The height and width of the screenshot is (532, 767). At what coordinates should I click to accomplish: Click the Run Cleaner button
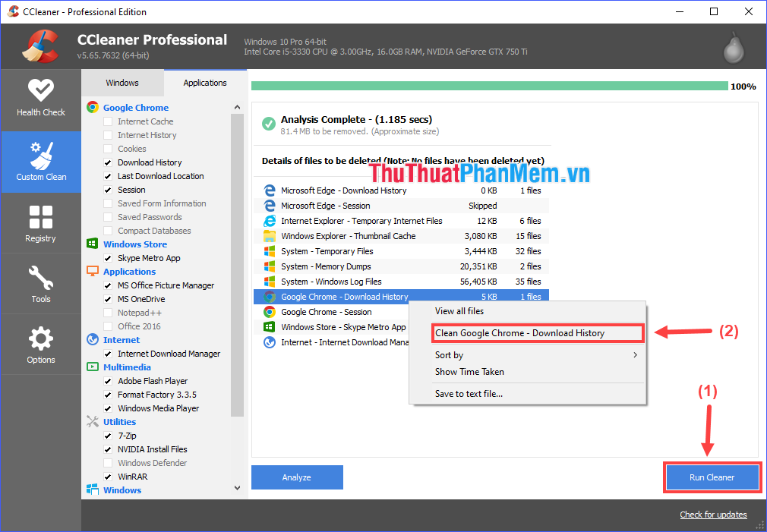coord(712,477)
